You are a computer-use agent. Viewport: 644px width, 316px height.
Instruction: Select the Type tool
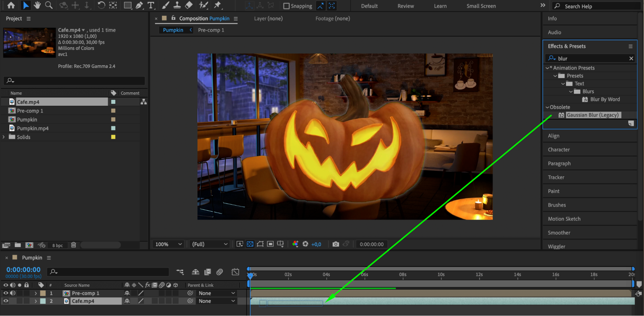pyautogui.click(x=150, y=5)
